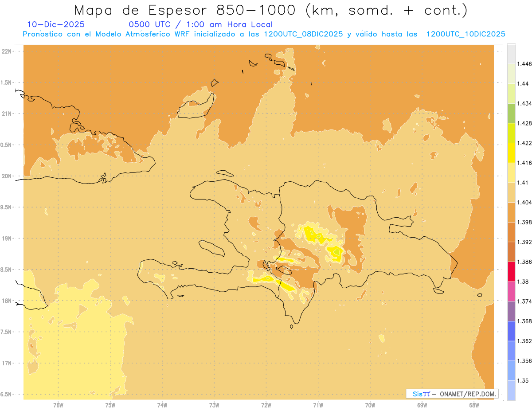The height and width of the screenshot is (411, 532).
Task: Click the 68W longitude axis label
Action: click(x=474, y=405)
